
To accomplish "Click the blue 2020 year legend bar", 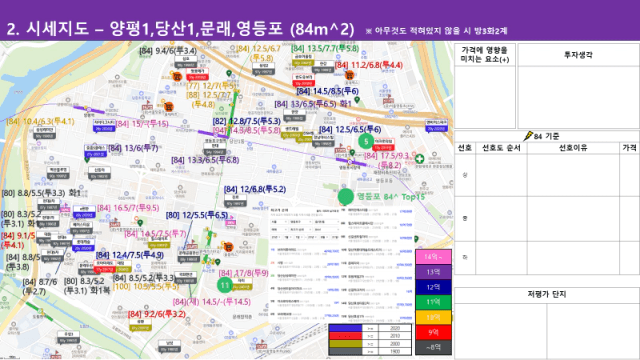I will tap(346, 328).
